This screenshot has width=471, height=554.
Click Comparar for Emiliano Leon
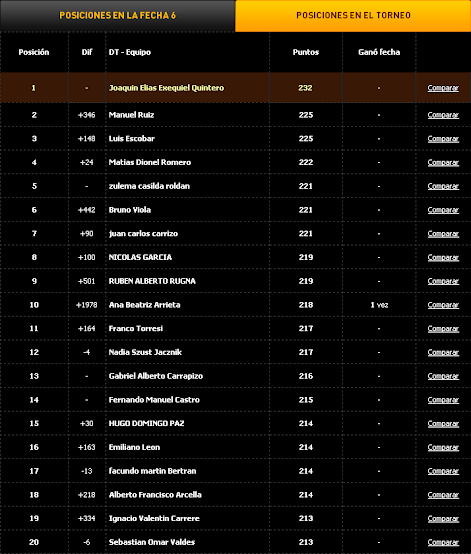coord(443,447)
